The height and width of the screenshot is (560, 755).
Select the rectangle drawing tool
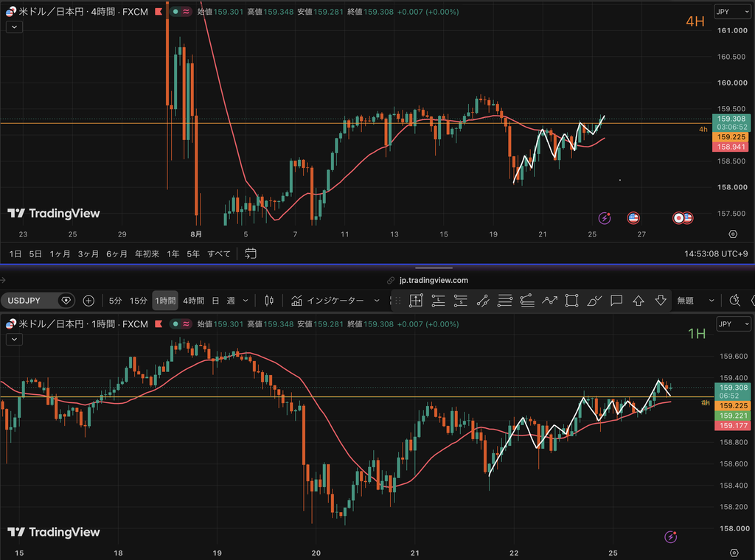point(571,301)
